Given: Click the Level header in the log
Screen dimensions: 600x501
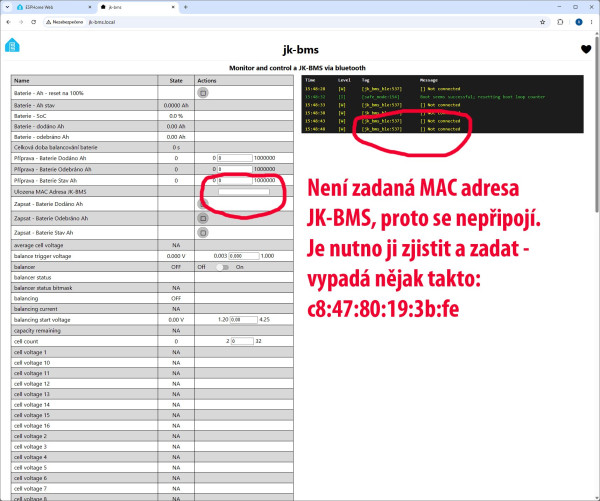Looking at the screenshot, I should pos(344,80).
